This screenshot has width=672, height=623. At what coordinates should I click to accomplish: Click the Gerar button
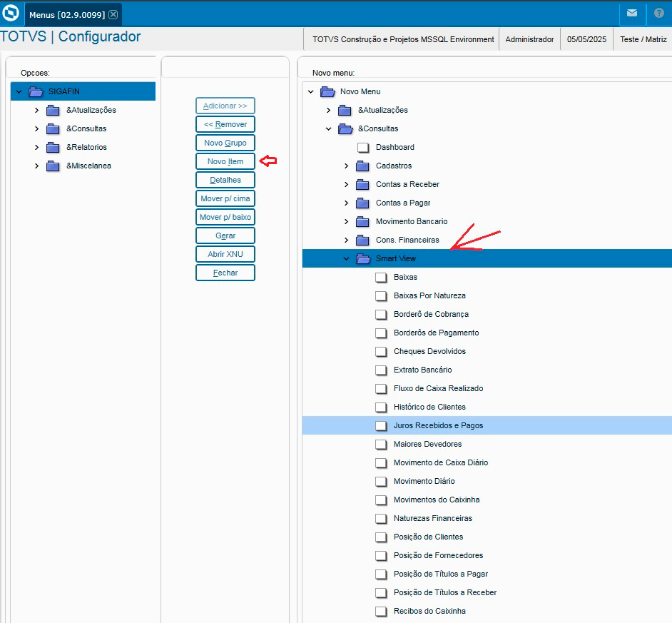[225, 235]
